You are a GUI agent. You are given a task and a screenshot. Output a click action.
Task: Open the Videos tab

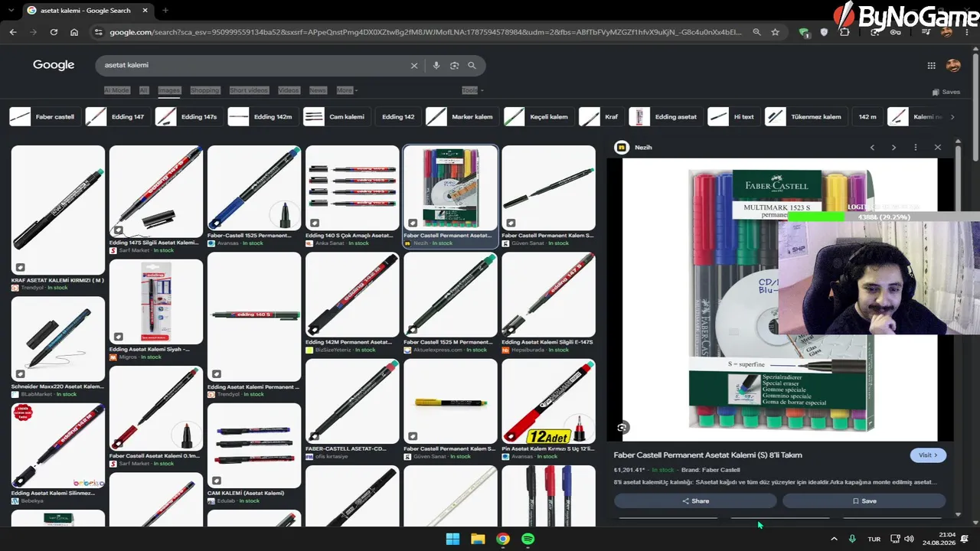click(x=289, y=90)
